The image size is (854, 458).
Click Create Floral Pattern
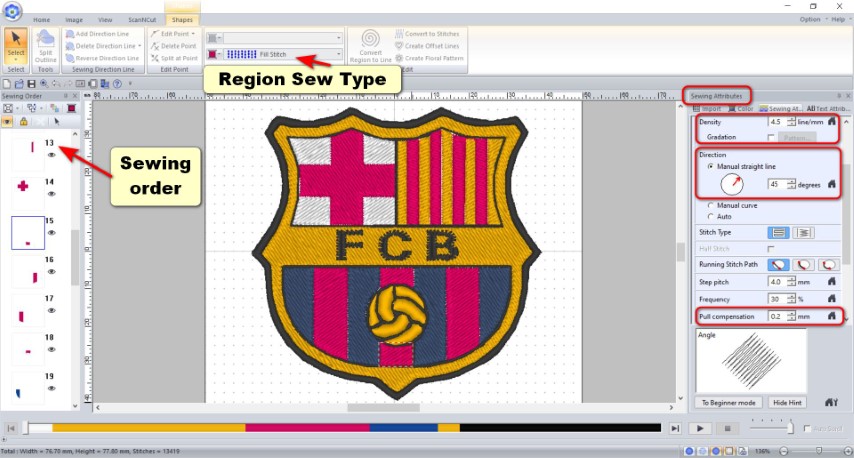(429, 58)
